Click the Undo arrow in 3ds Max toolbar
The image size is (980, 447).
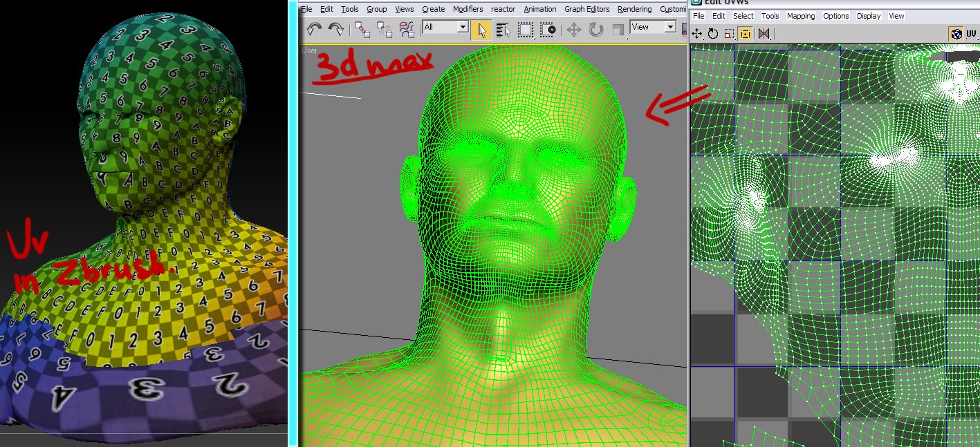314,29
